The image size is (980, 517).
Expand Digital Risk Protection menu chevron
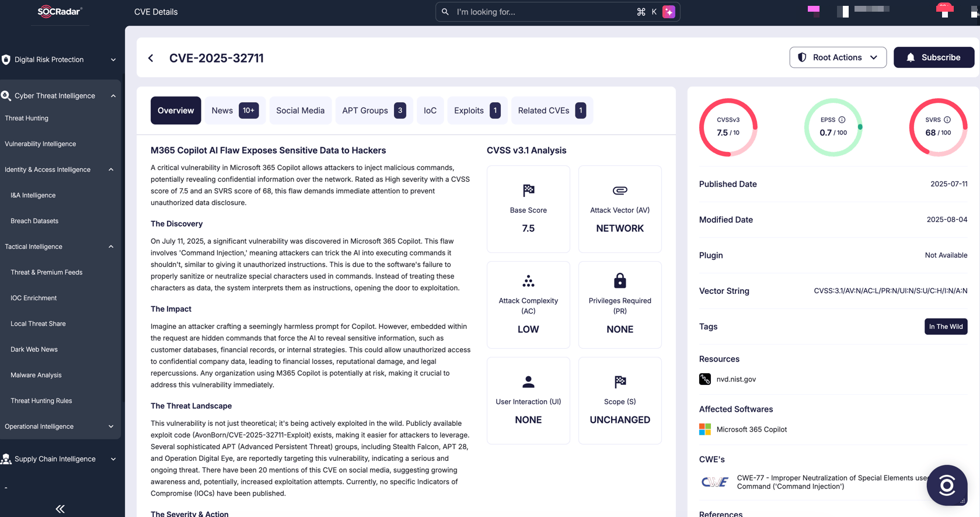(x=113, y=60)
